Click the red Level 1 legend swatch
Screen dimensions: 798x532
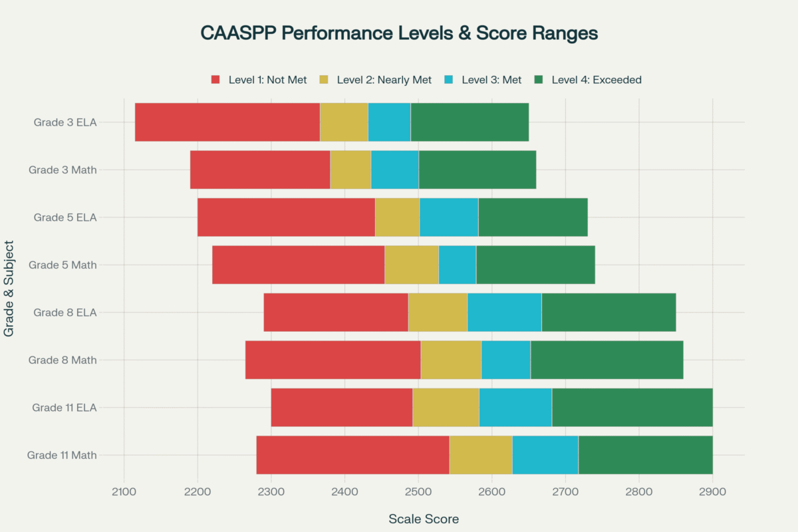pos(215,80)
